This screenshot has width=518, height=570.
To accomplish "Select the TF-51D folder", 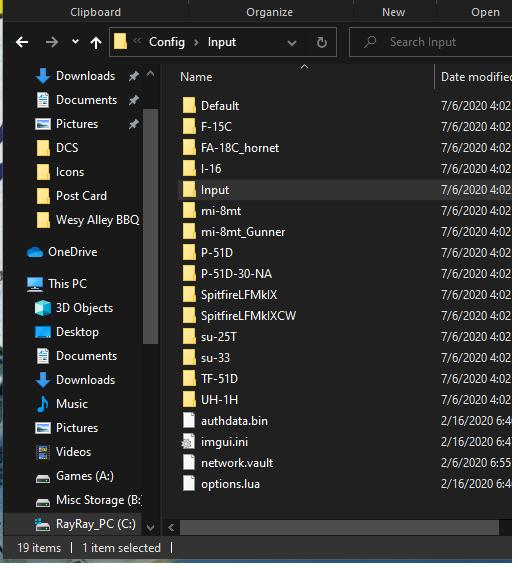I will pyautogui.click(x=210, y=379).
